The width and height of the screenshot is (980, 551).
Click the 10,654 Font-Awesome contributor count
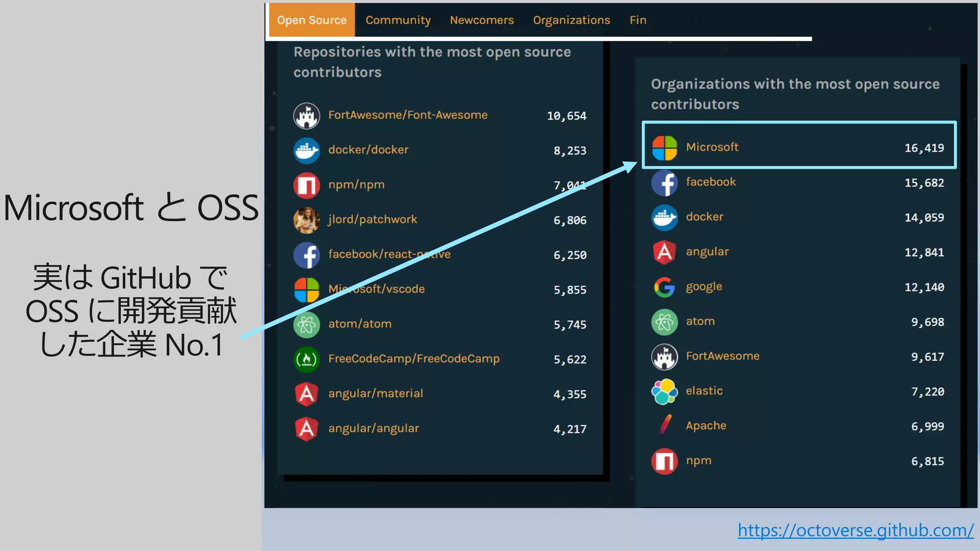[567, 116]
